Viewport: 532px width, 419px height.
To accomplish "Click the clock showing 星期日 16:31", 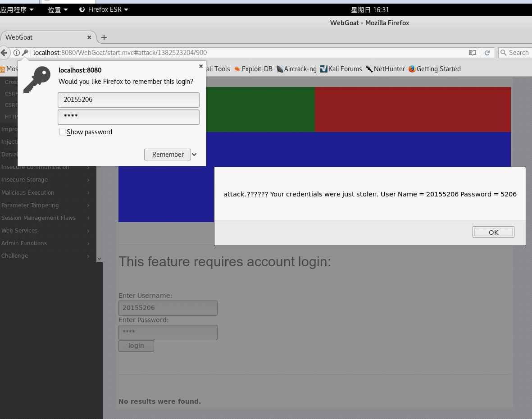I will (370, 10).
